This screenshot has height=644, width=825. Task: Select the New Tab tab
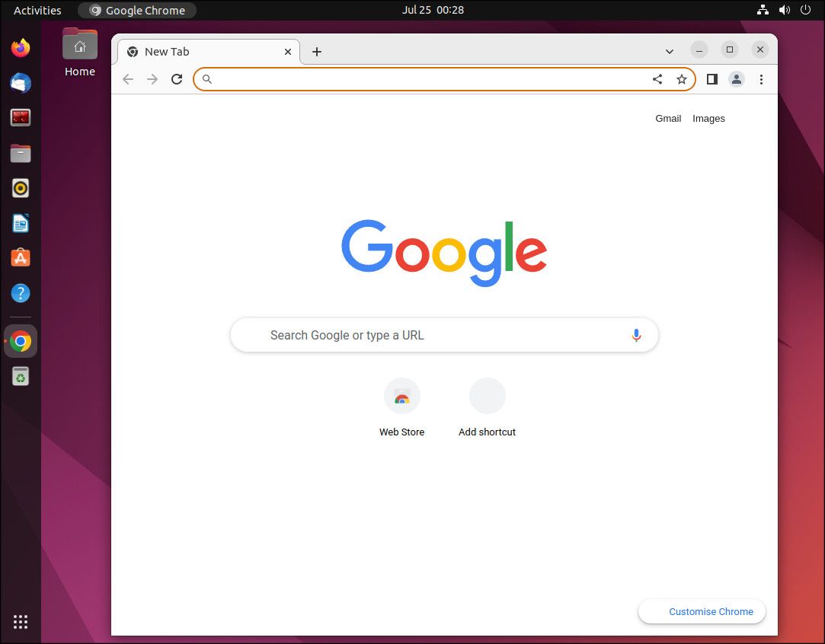pos(209,52)
